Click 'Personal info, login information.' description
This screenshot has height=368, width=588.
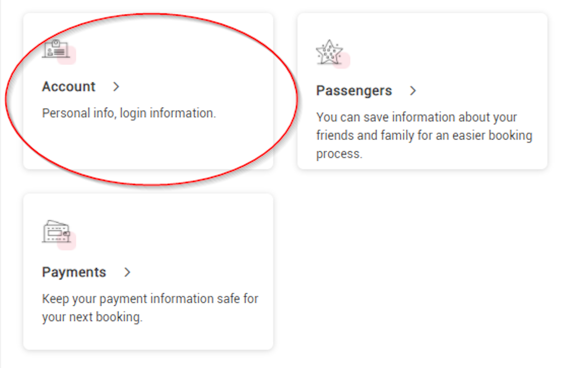129,114
